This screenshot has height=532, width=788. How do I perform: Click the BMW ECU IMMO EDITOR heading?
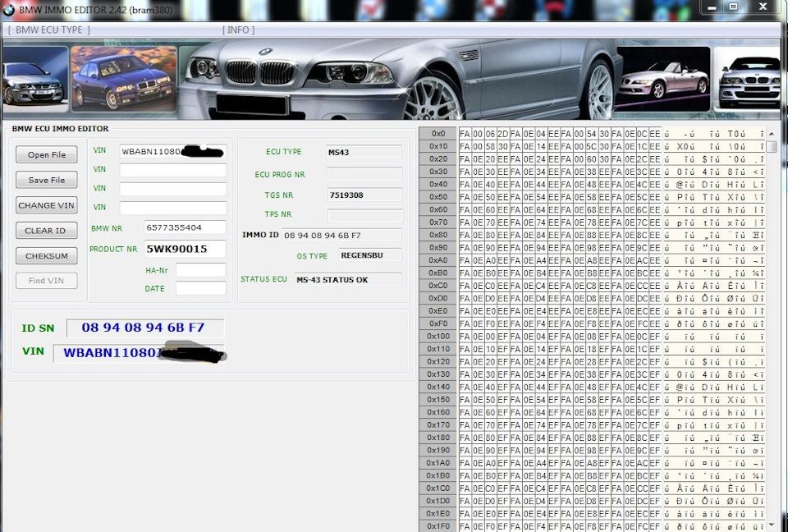(x=60, y=129)
